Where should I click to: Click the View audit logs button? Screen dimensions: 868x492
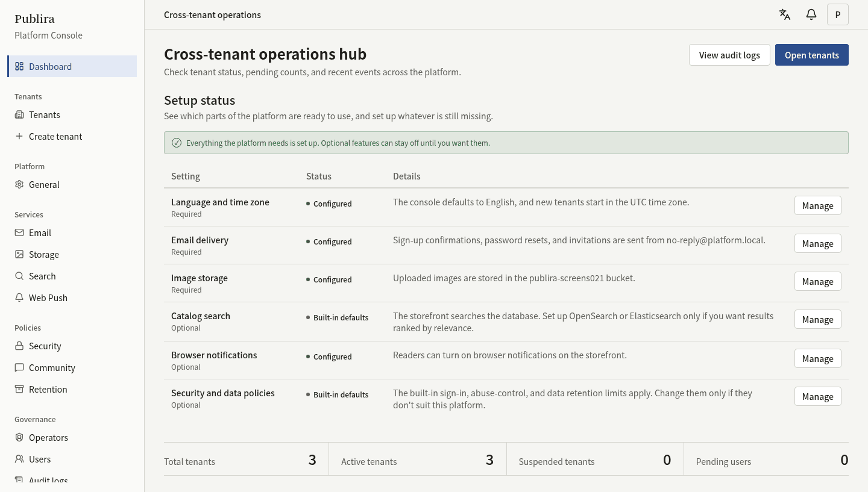pos(729,55)
